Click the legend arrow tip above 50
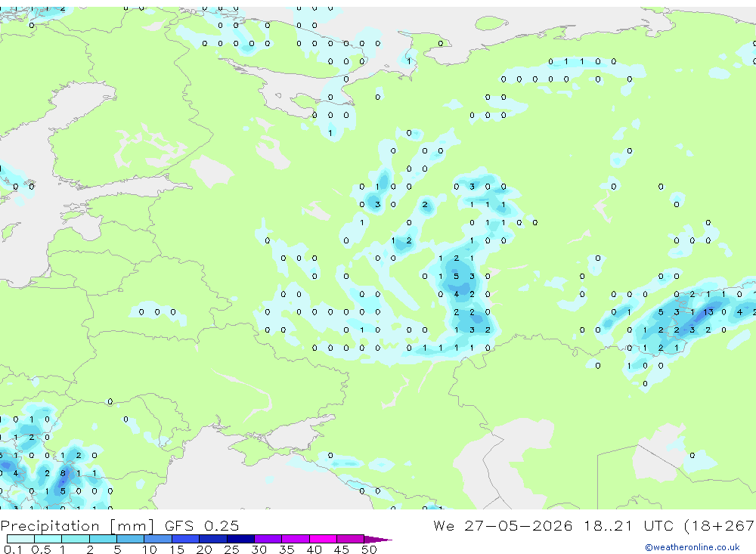756x554 pixels. click(378, 539)
